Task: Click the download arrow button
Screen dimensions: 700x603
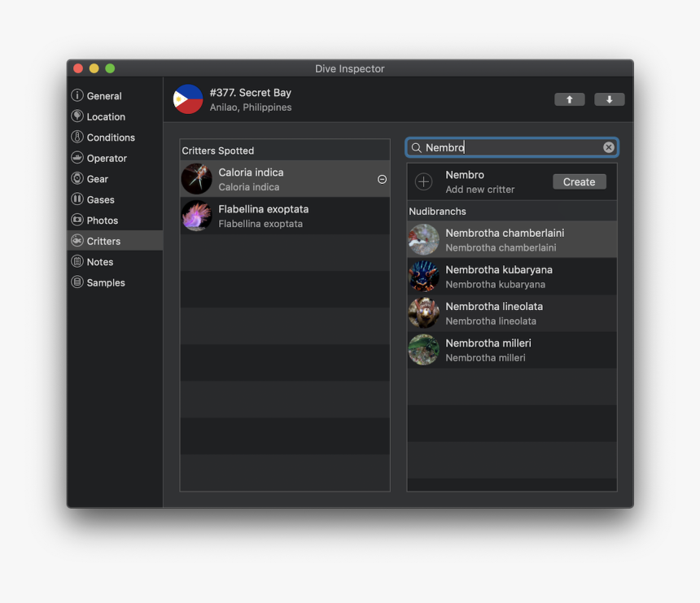Action: coord(609,98)
